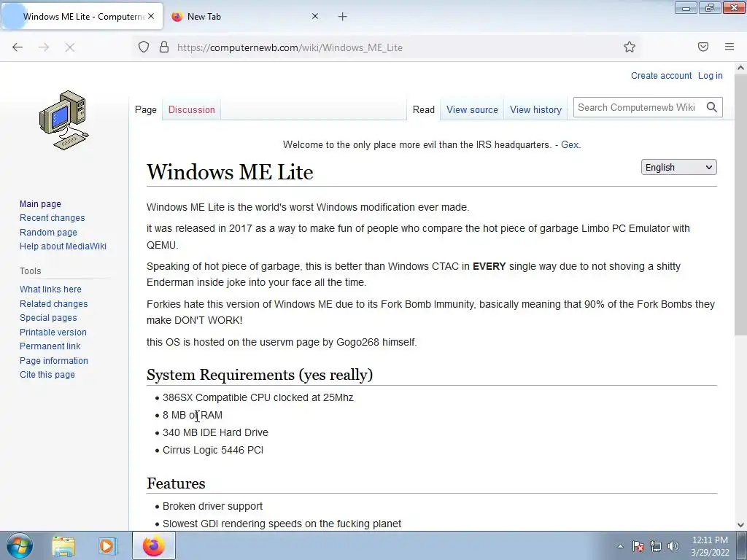
Task: Click What links here tool
Action: [50, 289]
